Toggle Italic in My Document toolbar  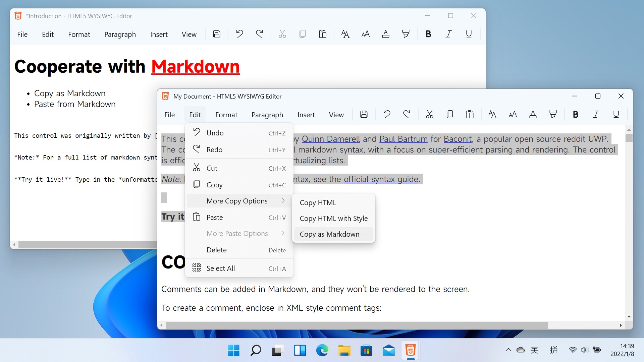click(596, 115)
